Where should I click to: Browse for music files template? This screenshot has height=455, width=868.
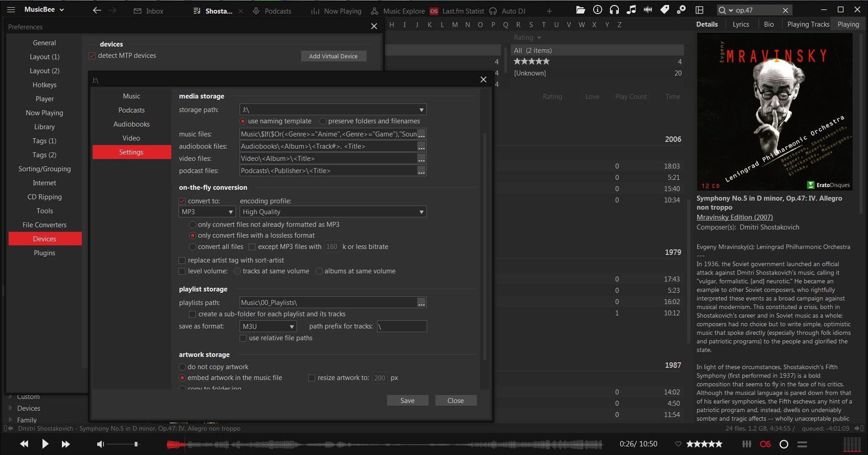pyautogui.click(x=421, y=134)
